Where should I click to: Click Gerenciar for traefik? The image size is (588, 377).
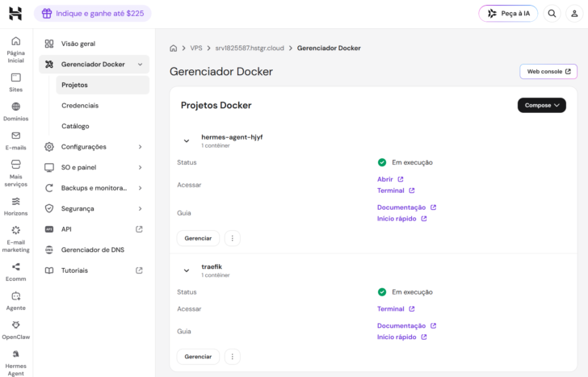point(198,357)
